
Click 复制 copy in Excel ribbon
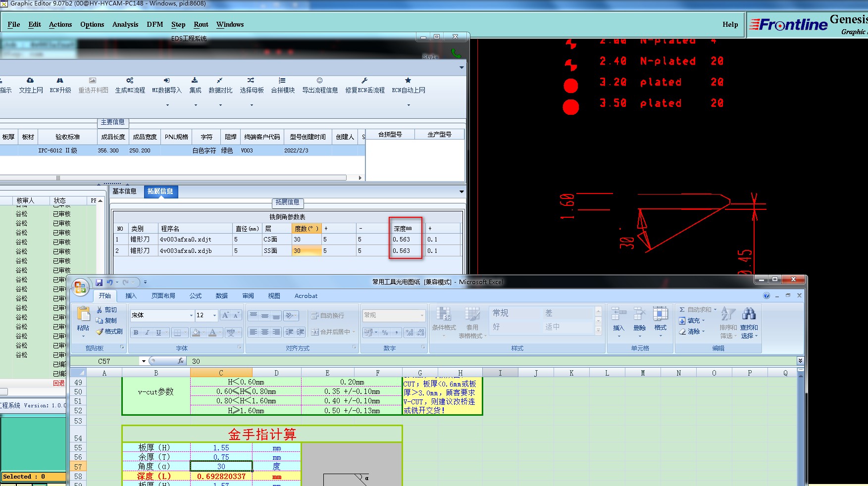coord(107,321)
